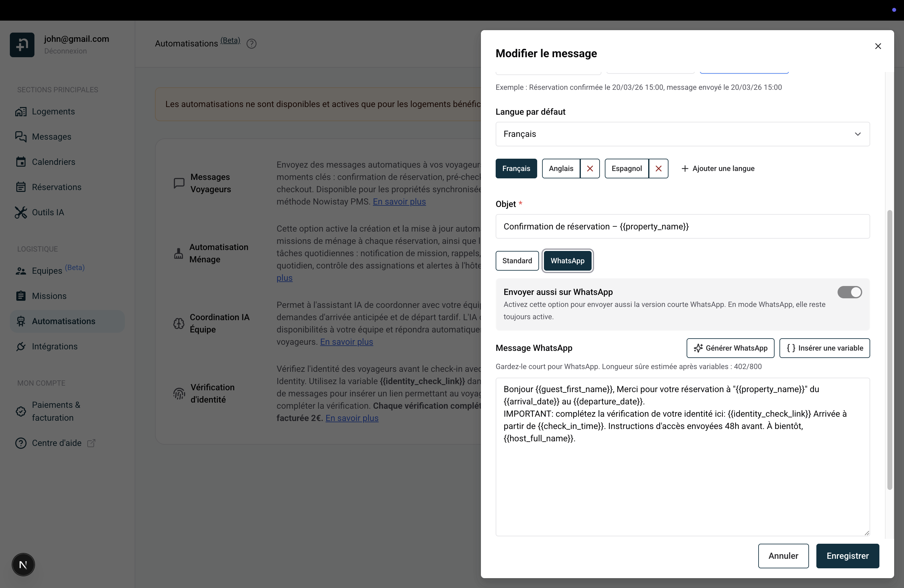The width and height of the screenshot is (904, 588).
Task: Select the Automatisations sidebar item
Action: pyautogui.click(x=67, y=321)
